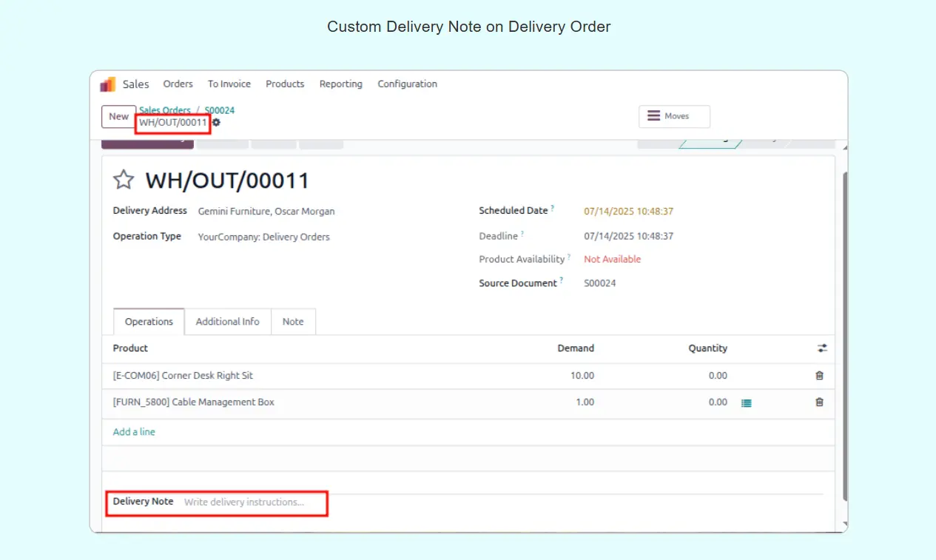Switch to the Note tab
The height and width of the screenshot is (560, 936).
click(x=293, y=322)
